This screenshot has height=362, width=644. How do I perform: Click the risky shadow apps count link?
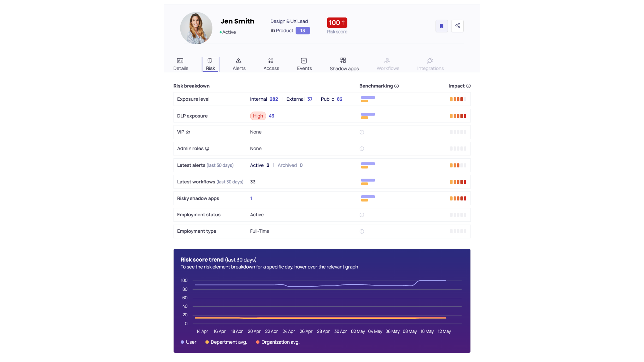coord(251,199)
